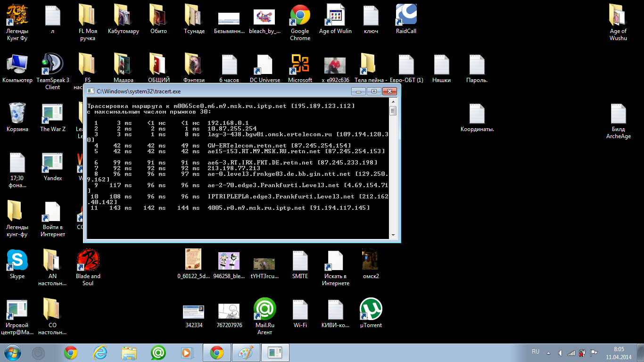This screenshot has width=644, height=362.
Task: Select the Skype desktop icon
Action: tap(17, 261)
